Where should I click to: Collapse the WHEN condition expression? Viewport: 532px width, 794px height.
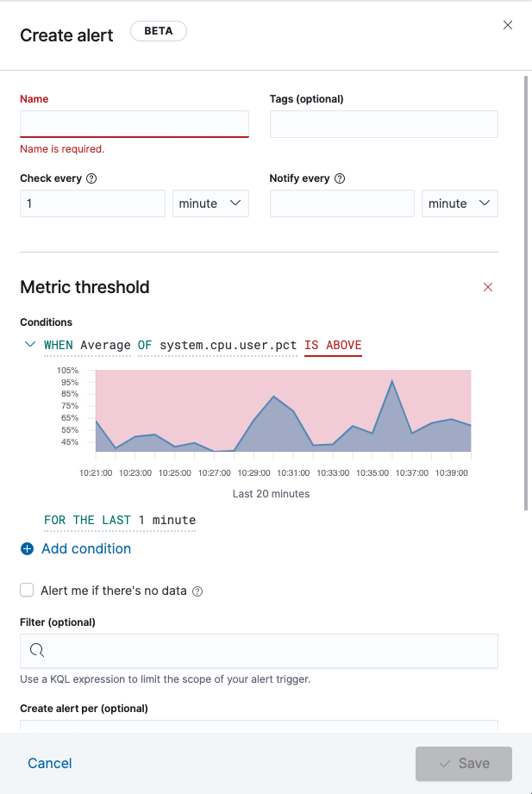tap(28, 344)
